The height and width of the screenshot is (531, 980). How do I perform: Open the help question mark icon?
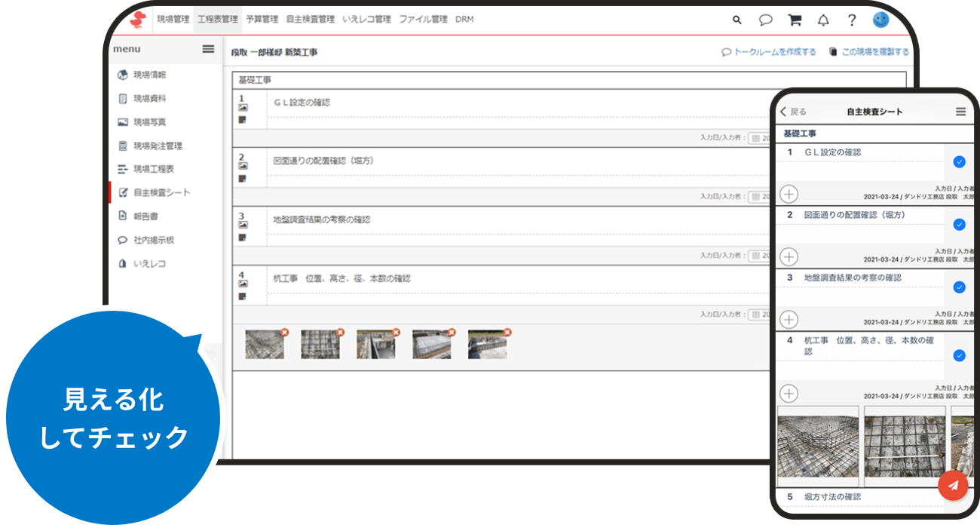coord(852,20)
